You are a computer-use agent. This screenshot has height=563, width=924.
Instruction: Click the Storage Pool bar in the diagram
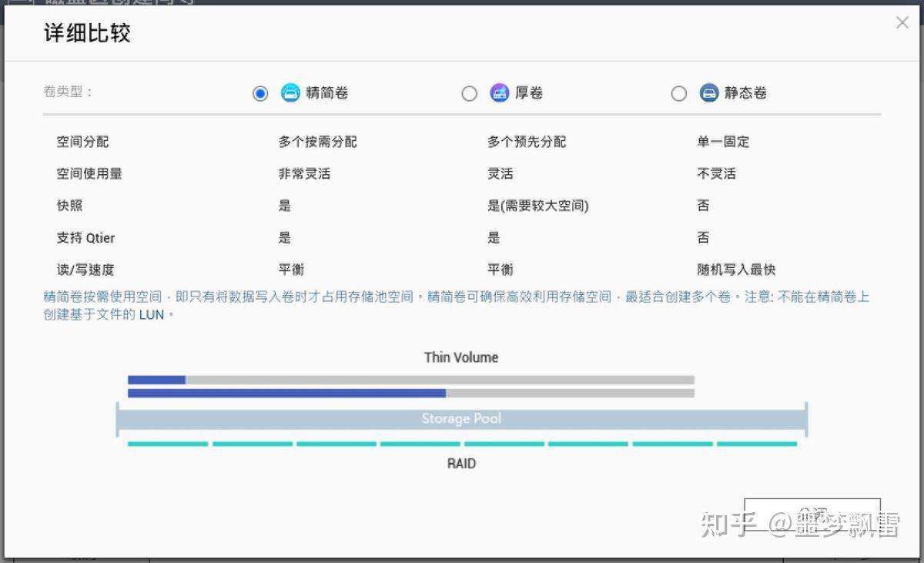pyautogui.click(x=461, y=419)
